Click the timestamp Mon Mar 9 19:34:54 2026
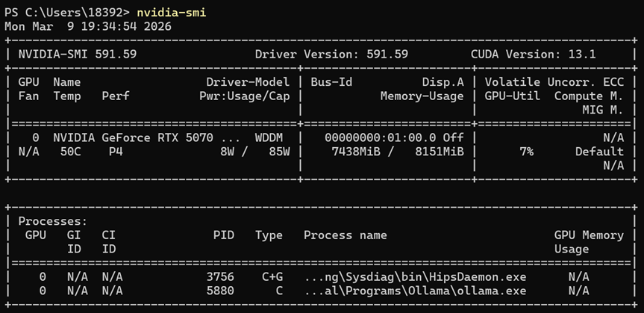Viewport: 644px width, 313px height. click(x=88, y=27)
